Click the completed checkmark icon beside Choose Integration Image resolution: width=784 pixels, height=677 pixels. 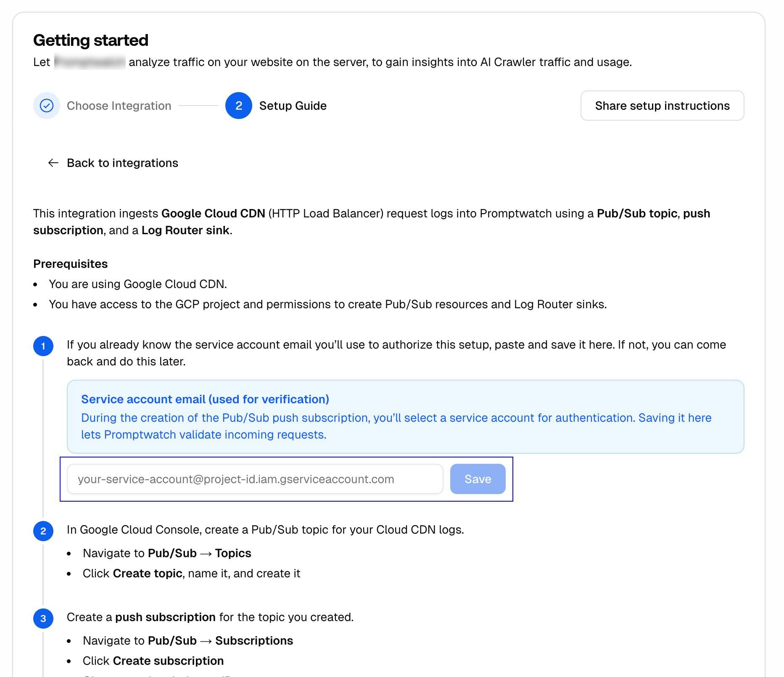pyautogui.click(x=46, y=106)
